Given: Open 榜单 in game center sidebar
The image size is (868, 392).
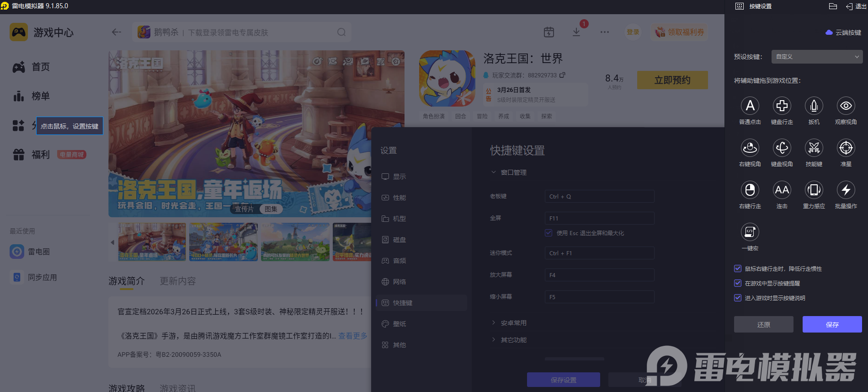Looking at the screenshot, I should (31, 97).
